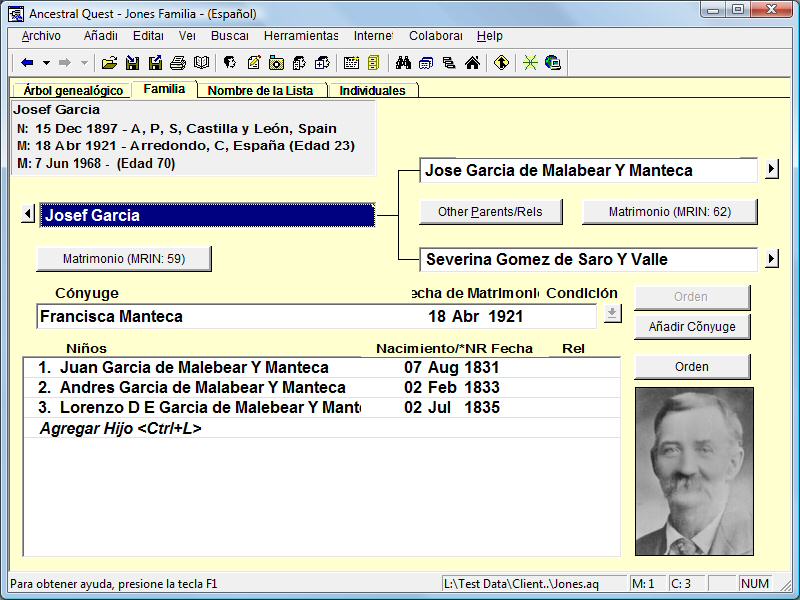Click the portrait photo thumbnail

(694, 471)
